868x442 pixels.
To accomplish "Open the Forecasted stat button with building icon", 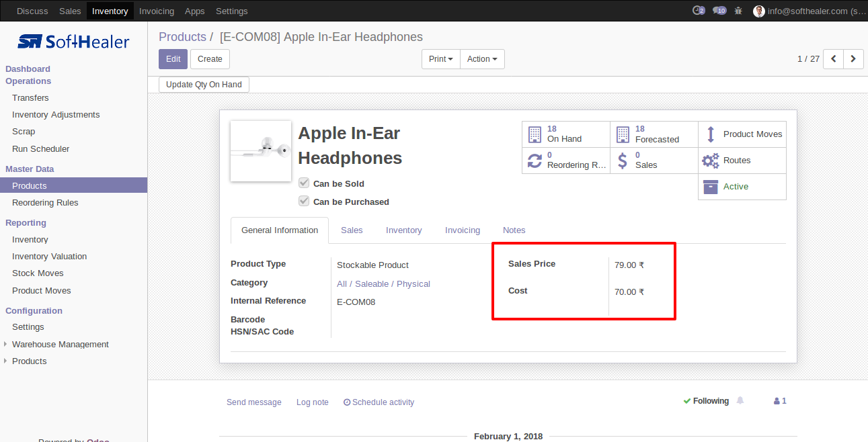I will tap(654, 134).
